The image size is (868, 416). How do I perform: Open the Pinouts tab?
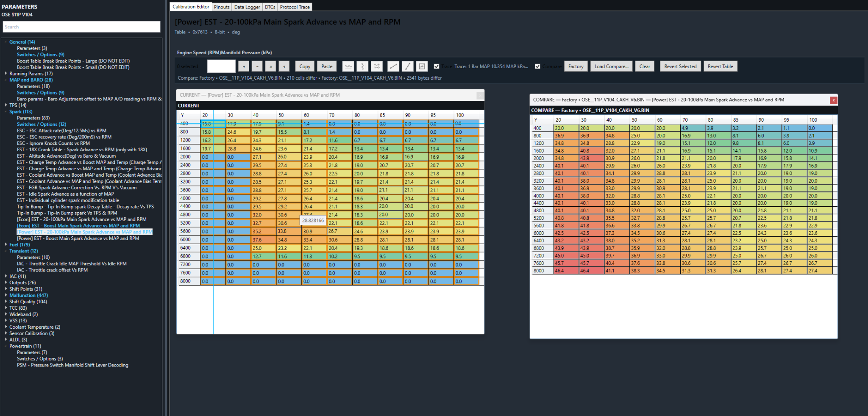click(222, 7)
